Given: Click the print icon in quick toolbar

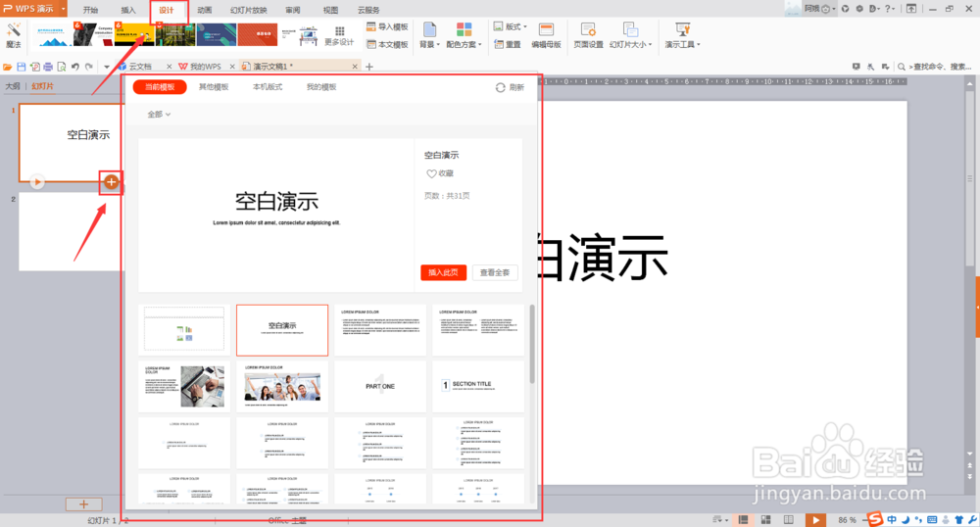Looking at the screenshot, I should coord(48,67).
